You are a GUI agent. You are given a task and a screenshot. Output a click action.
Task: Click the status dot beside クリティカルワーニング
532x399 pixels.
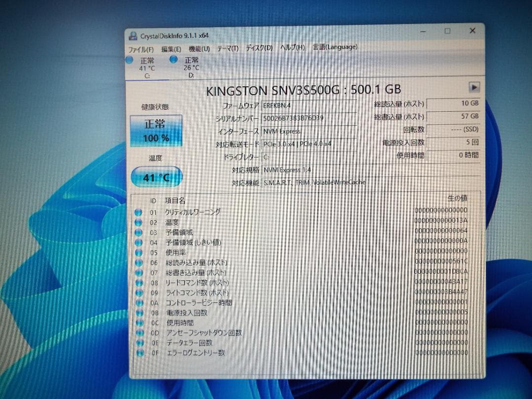pos(139,212)
